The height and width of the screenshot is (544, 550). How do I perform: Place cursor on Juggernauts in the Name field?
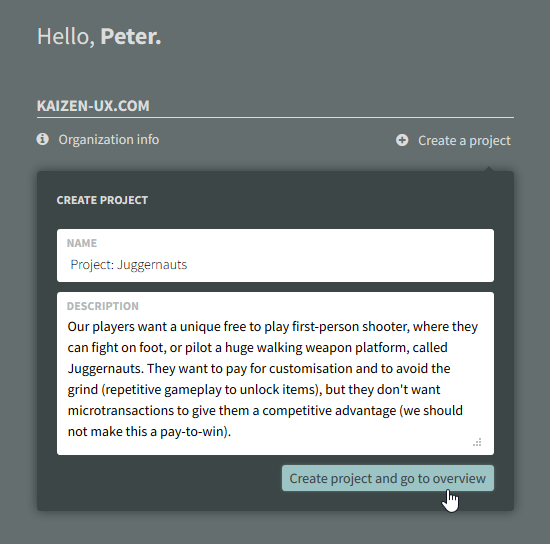click(152, 265)
